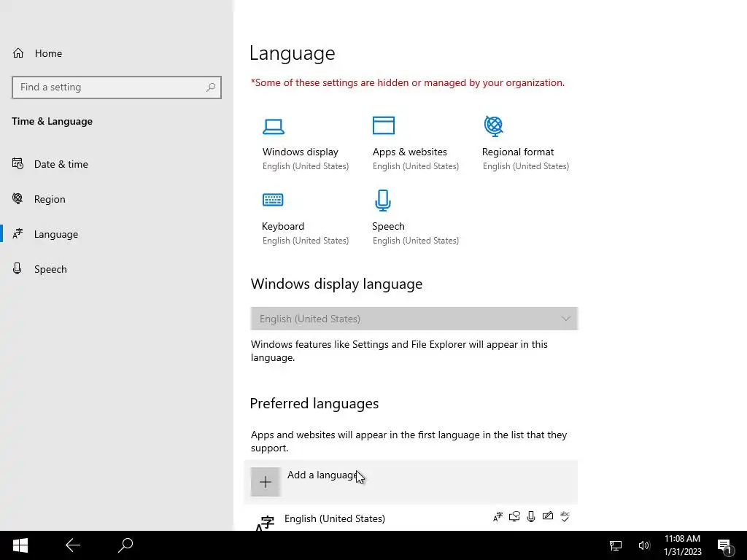Click the taskbar back arrow
Screen dimensions: 747x560
click(x=73, y=545)
